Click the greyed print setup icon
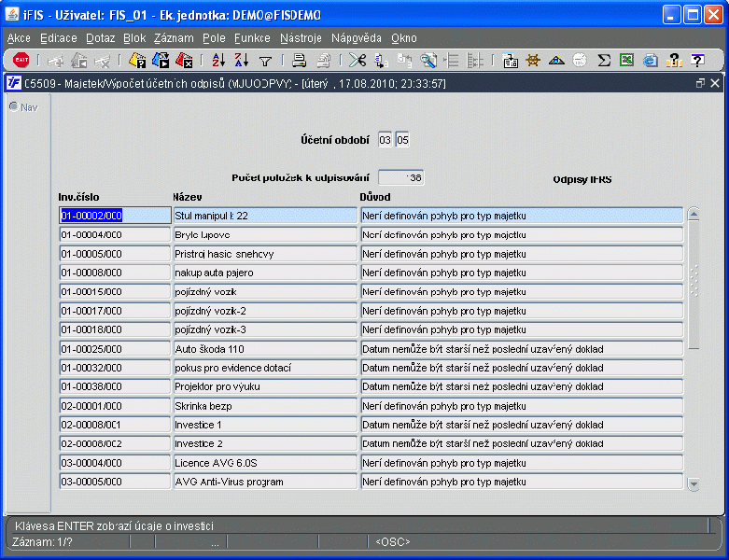Image resolution: width=729 pixels, height=560 pixels. click(323, 61)
